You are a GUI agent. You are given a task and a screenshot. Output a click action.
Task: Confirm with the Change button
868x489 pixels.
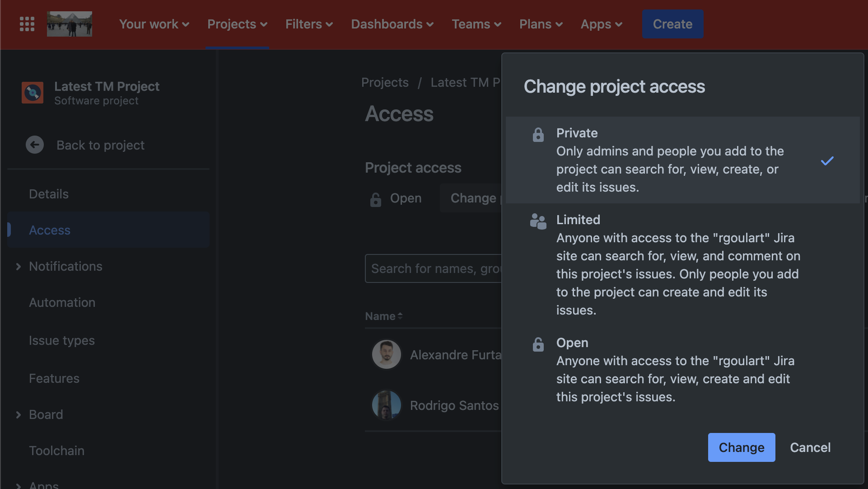[741, 447]
